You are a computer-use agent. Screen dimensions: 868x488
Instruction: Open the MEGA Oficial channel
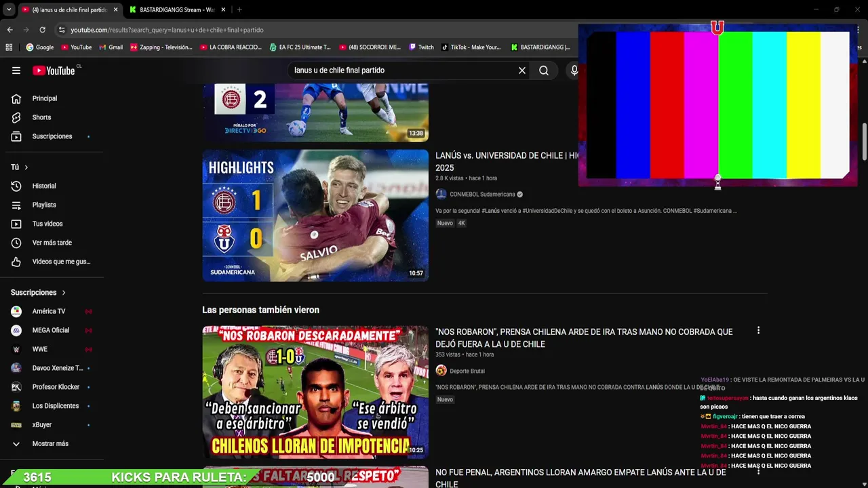[52, 330]
